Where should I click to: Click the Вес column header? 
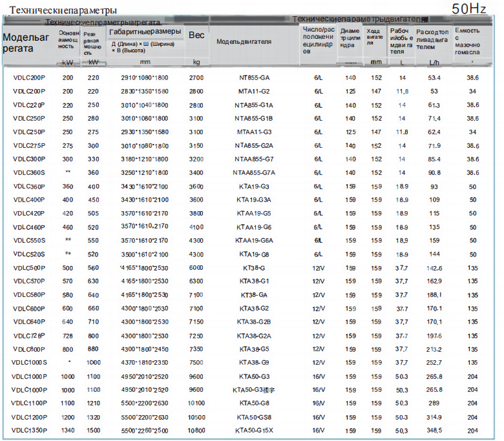(x=196, y=35)
